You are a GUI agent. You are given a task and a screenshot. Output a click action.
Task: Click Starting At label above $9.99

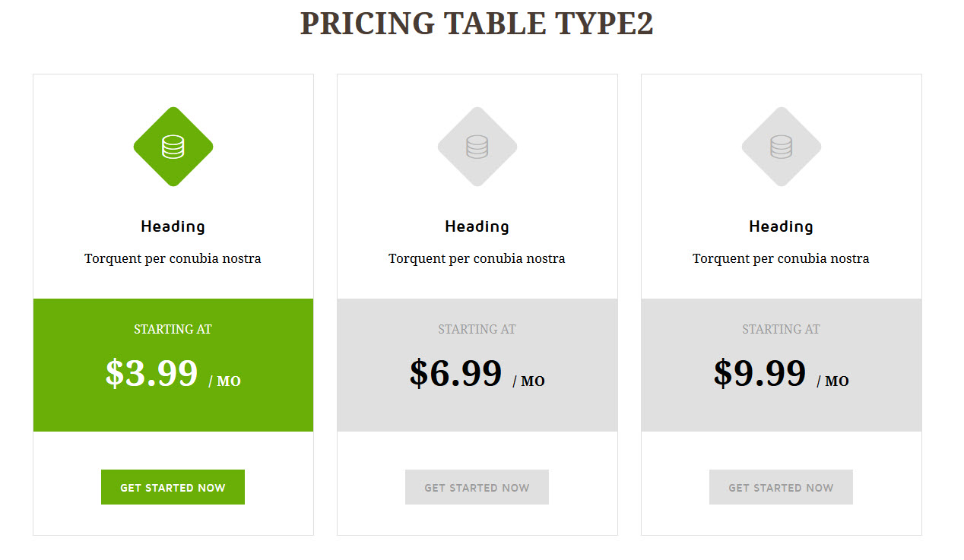(x=781, y=329)
